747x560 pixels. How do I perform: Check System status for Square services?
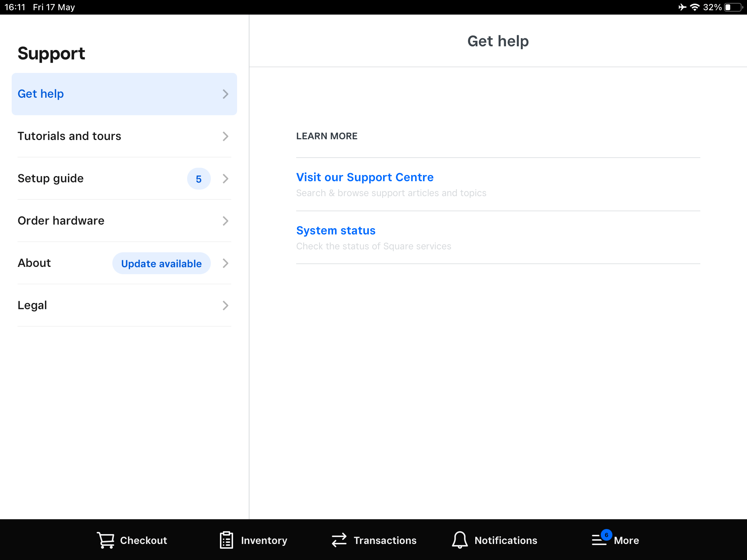tap(336, 230)
